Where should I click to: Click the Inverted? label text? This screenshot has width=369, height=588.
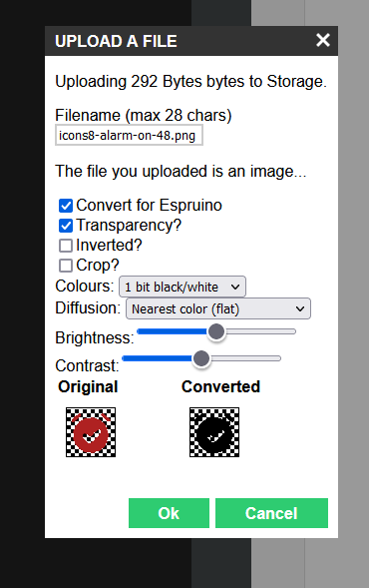pyautogui.click(x=109, y=246)
